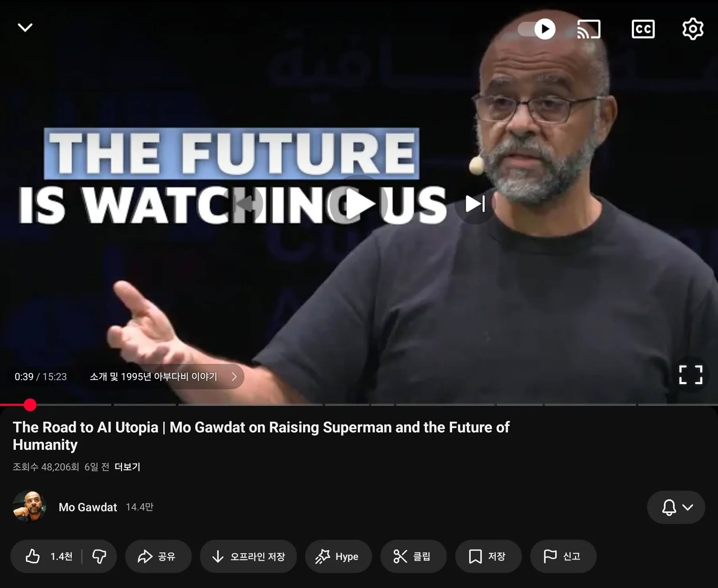Screen dimensions: 718x588
Task: Open chapter list for 1995년 아부다비 이야기
Action: click(163, 377)
